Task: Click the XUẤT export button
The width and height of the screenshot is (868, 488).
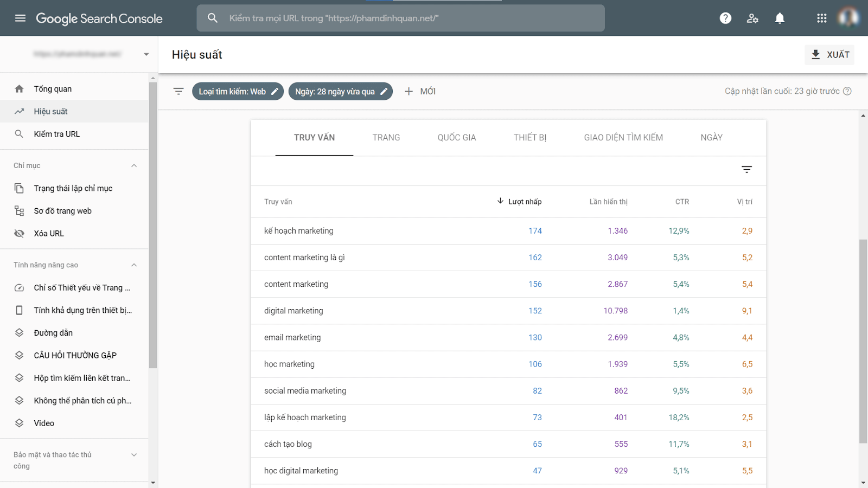Action: pyautogui.click(x=829, y=55)
